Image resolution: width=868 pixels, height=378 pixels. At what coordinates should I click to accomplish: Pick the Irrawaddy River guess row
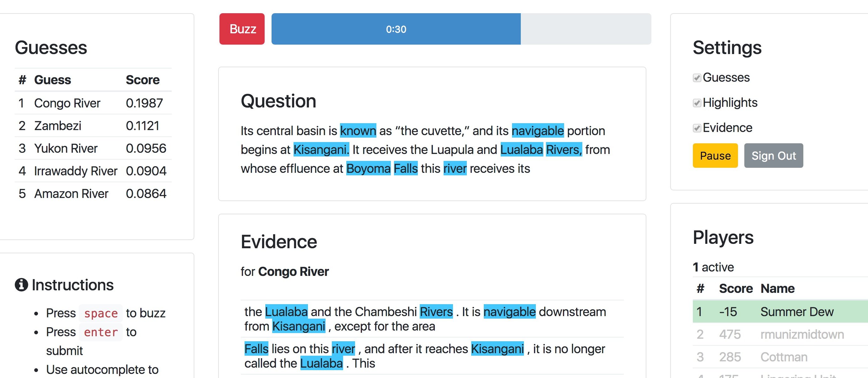pyautogui.click(x=93, y=171)
